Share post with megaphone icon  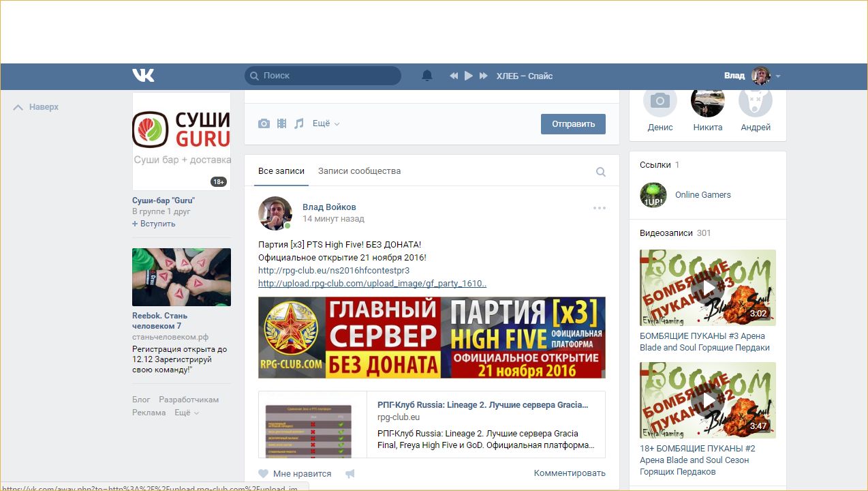coord(350,473)
